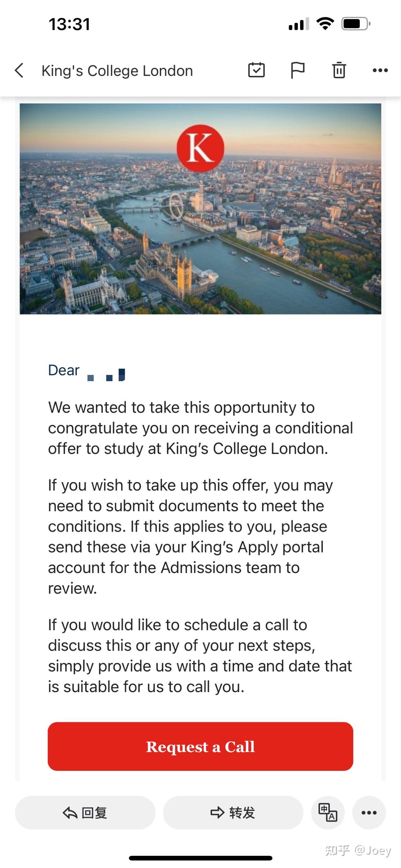Tap the back arrow icon
This screenshot has height=868, width=401.
click(19, 71)
